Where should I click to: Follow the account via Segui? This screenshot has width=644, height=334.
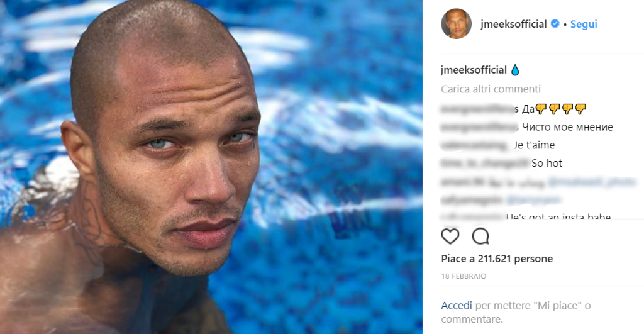click(x=584, y=24)
